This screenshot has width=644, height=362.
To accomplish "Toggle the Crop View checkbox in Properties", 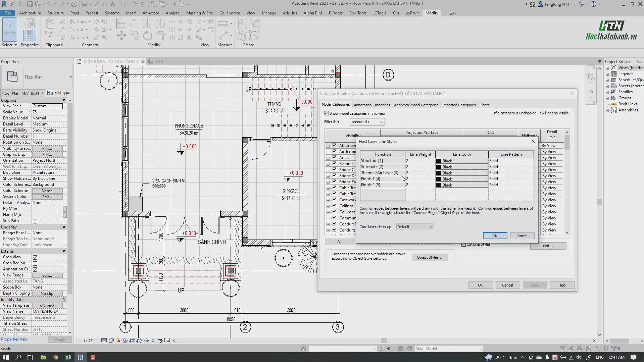I will (35, 257).
